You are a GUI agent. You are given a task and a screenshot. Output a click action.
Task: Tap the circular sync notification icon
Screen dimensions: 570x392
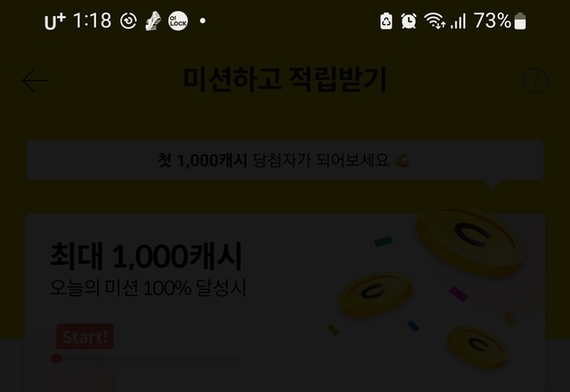(128, 20)
